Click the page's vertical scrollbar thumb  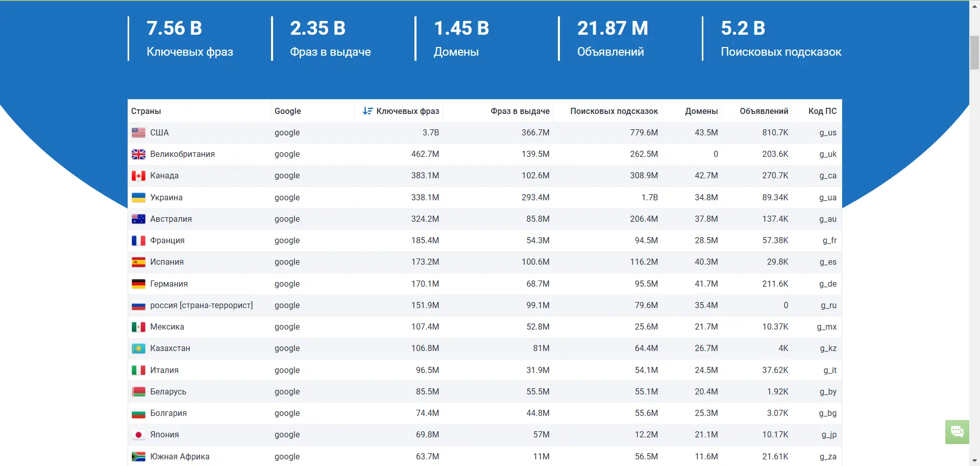(974, 52)
